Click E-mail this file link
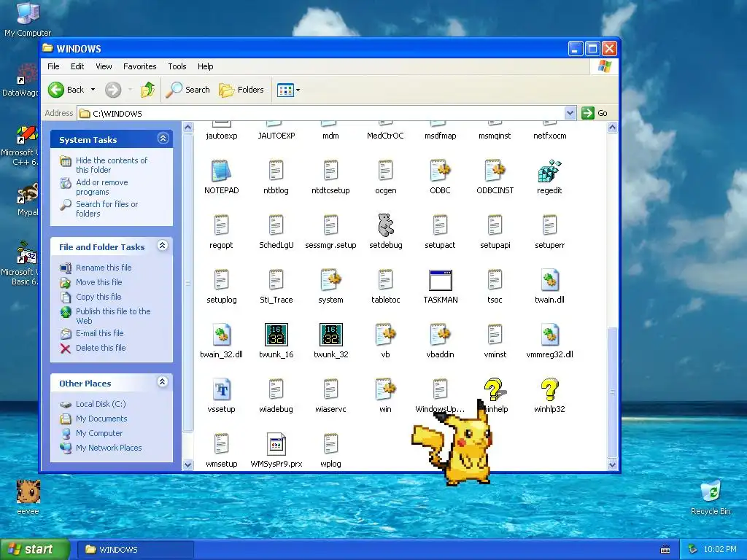Image resolution: width=747 pixels, height=560 pixels. tap(99, 333)
